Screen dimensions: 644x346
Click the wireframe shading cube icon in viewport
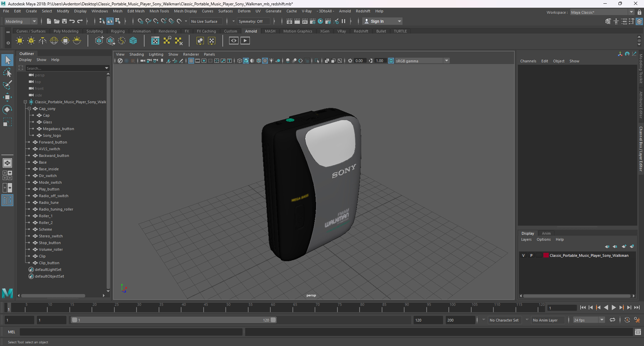click(239, 61)
